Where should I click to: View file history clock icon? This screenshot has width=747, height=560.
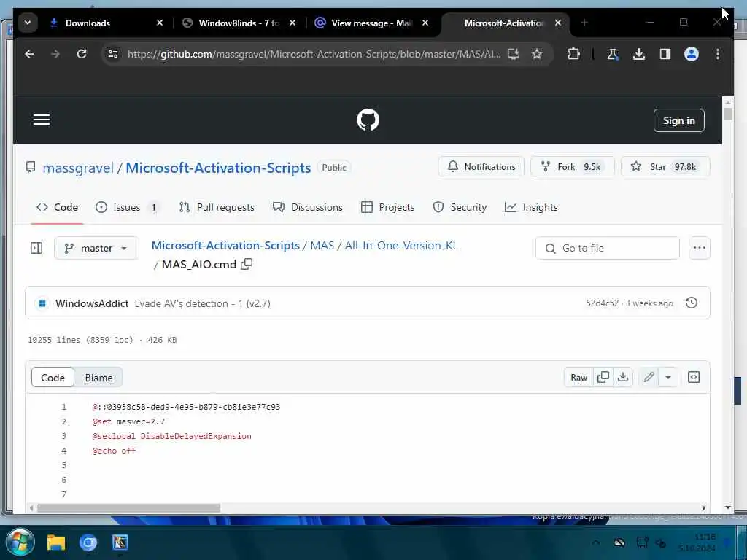(x=692, y=303)
